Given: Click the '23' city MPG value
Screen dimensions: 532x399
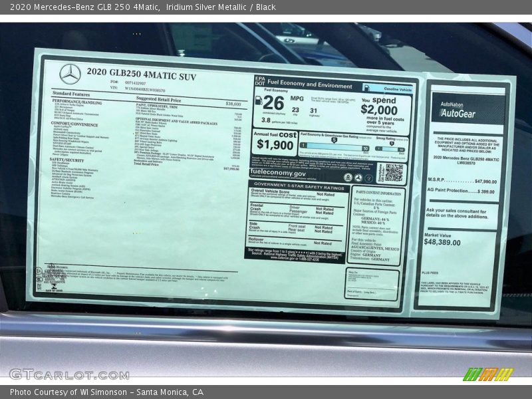Looking at the screenshot, I should tap(295, 110).
